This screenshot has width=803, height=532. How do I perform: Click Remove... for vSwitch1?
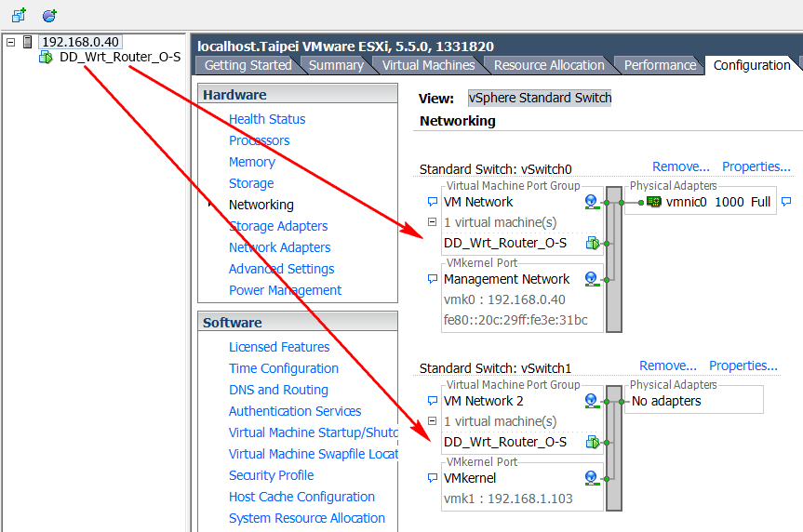pos(668,366)
